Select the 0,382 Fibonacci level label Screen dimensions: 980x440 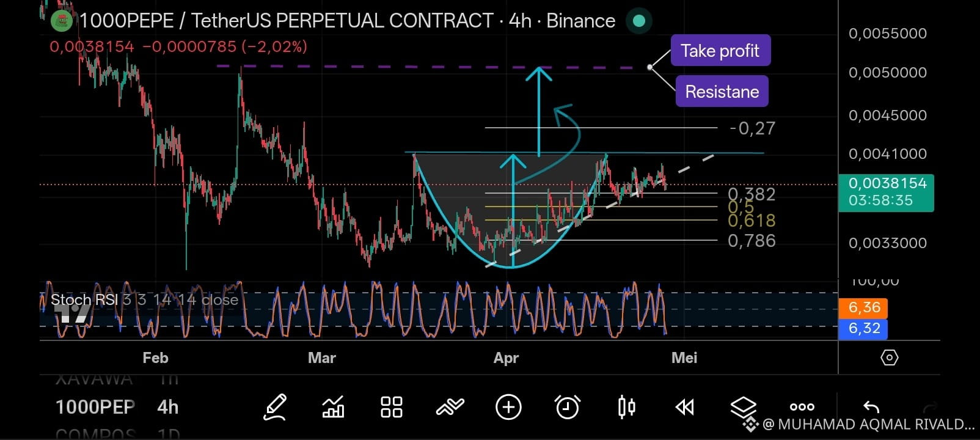pyautogui.click(x=751, y=194)
